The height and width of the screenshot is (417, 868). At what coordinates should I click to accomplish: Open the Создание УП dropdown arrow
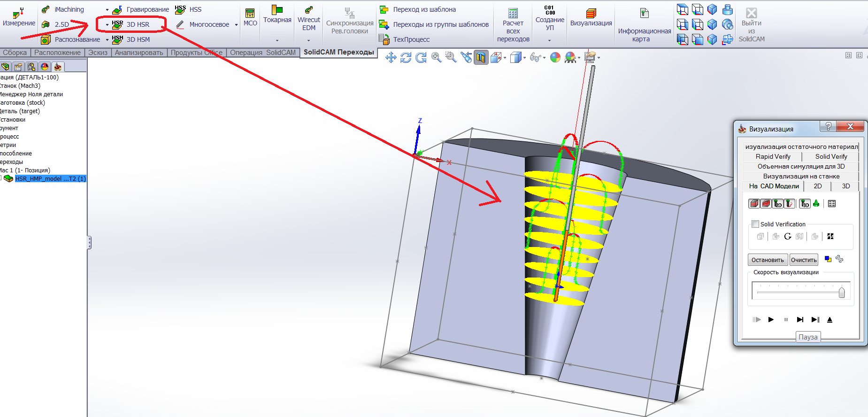coord(549,40)
